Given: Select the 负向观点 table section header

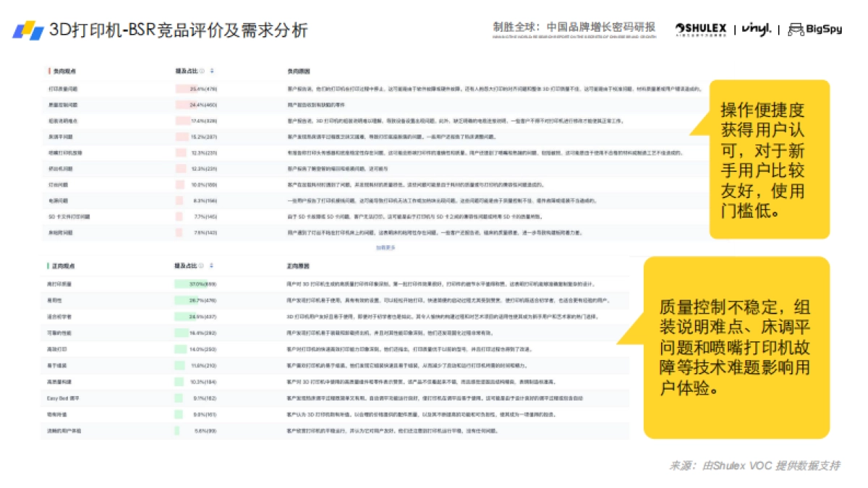Looking at the screenshot, I should tap(65, 70).
